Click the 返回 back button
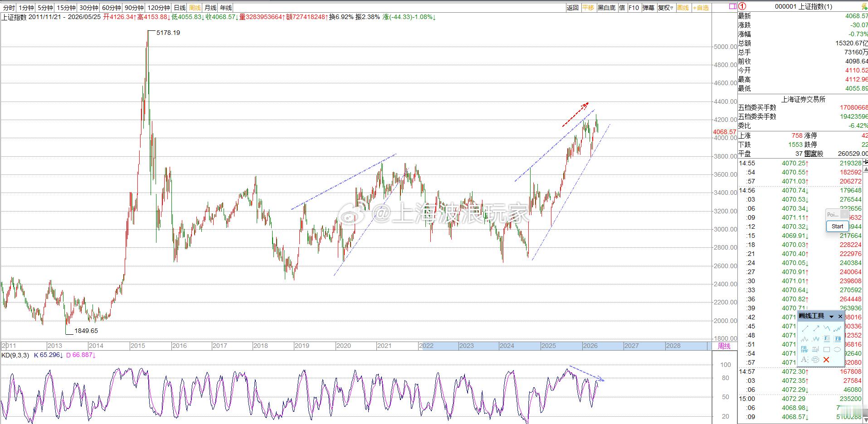868x424 pixels. [573, 8]
